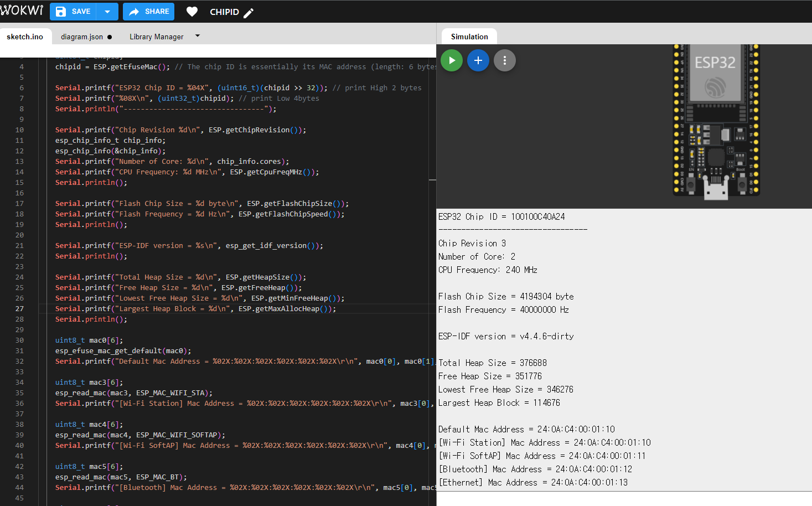Click the Total Heap Size output line
This screenshot has width=812, height=506.
493,363
